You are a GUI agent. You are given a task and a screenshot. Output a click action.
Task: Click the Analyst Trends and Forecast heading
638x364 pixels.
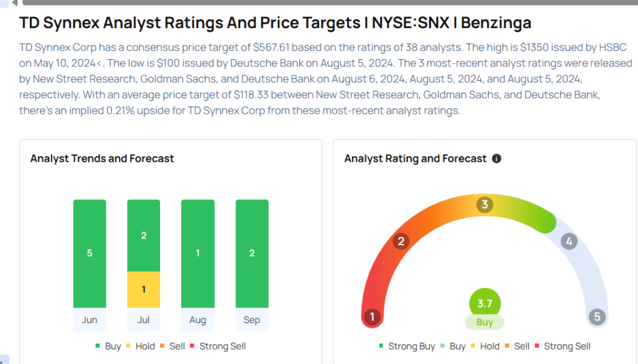click(x=102, y=159)
